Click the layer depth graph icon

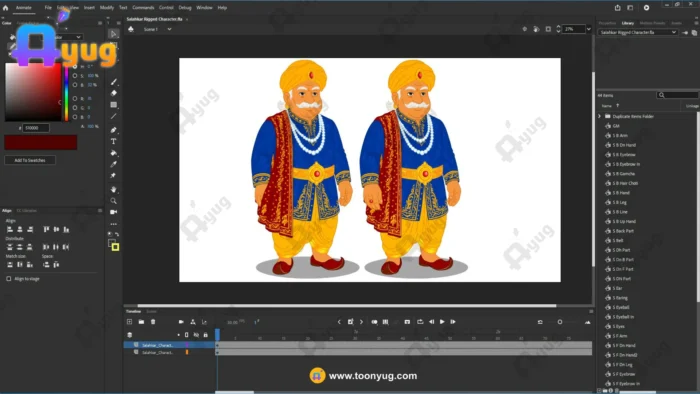(x=204, y=322)
